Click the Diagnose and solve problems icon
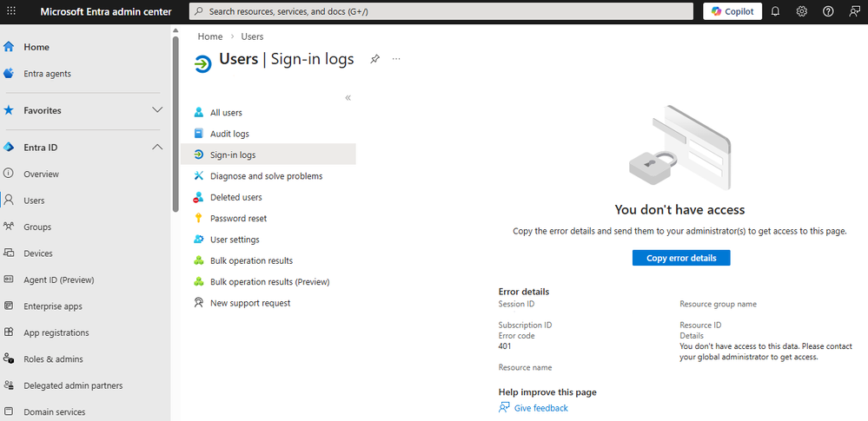 [x=199, y=176]
